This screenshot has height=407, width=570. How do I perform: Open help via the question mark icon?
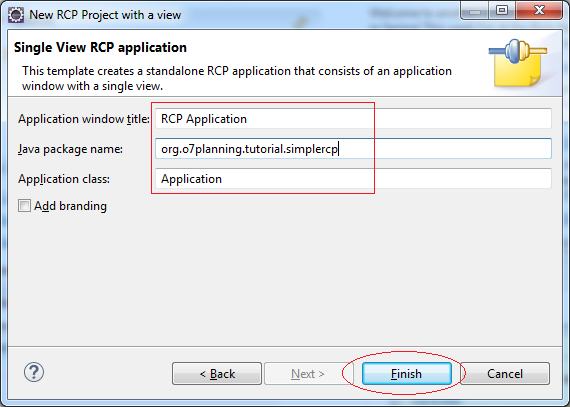click(34, 372)
